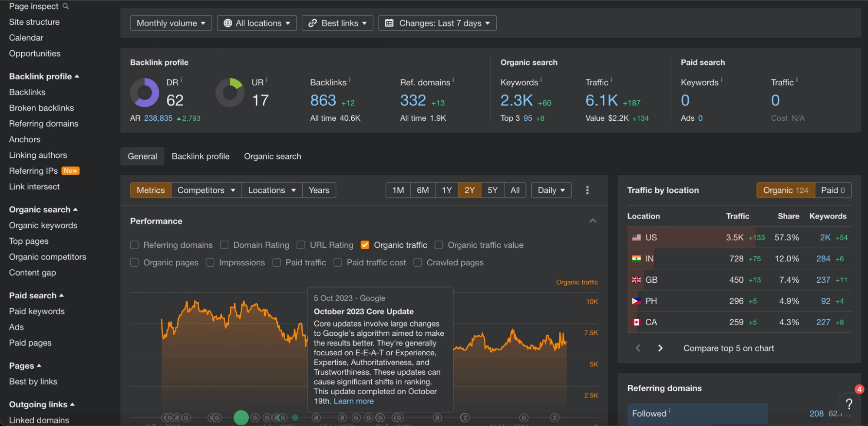
Task: Open the Changes: Last 7 days dropdown
Action: coord(437,23)
